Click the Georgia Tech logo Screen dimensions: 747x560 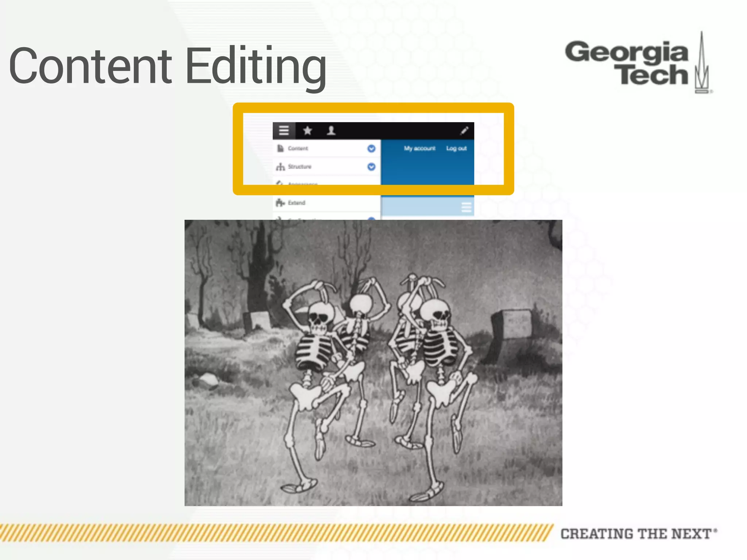click(638, 63)
